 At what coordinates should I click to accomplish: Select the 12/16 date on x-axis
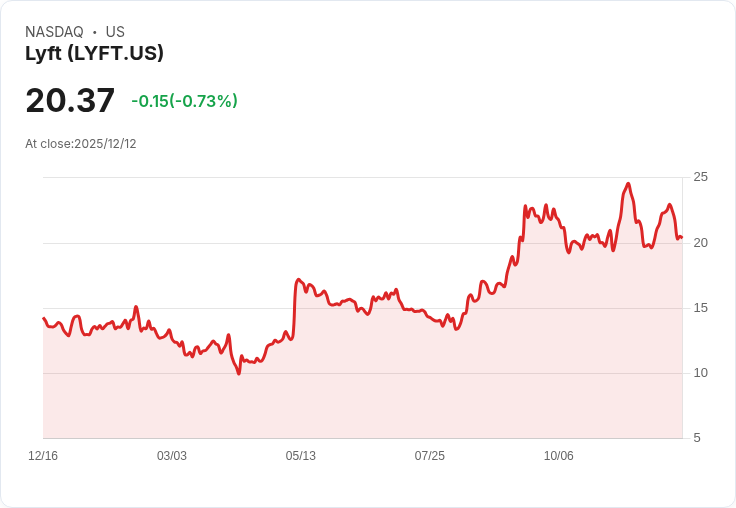coord(43,455)
